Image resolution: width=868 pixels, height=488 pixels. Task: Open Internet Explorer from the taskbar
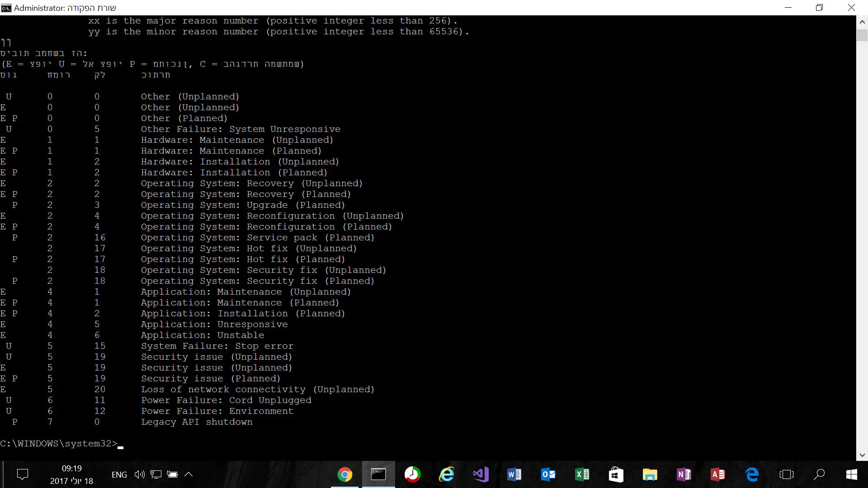(446, 474)
